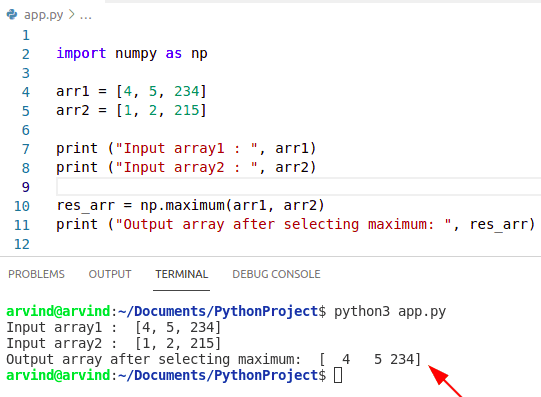Click the 'Input array1 : ' print statement

pyautogui.click(x=186, y=149)
